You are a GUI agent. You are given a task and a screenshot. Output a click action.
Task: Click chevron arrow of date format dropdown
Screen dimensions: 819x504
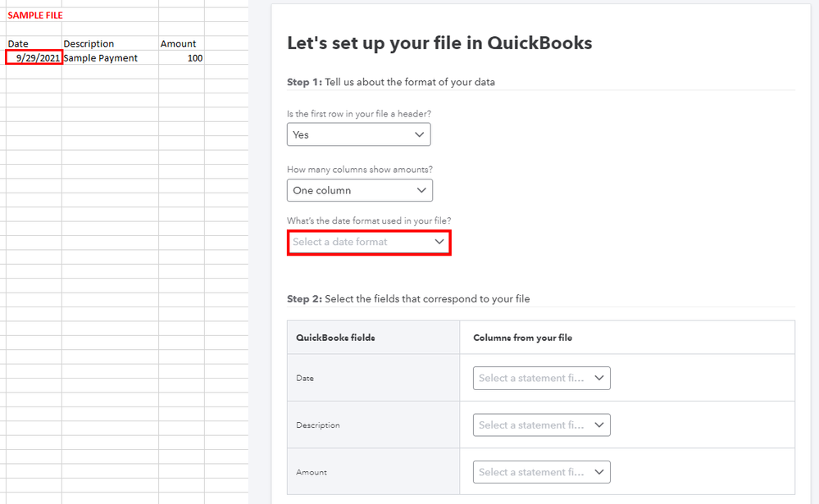(x=439, y=243)
